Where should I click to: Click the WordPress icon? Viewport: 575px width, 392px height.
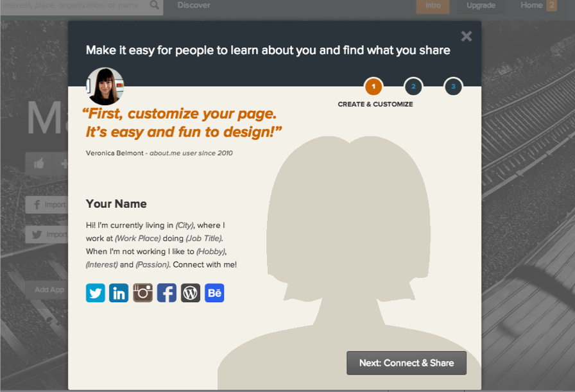pyautogui.click(x=191, y=293)
